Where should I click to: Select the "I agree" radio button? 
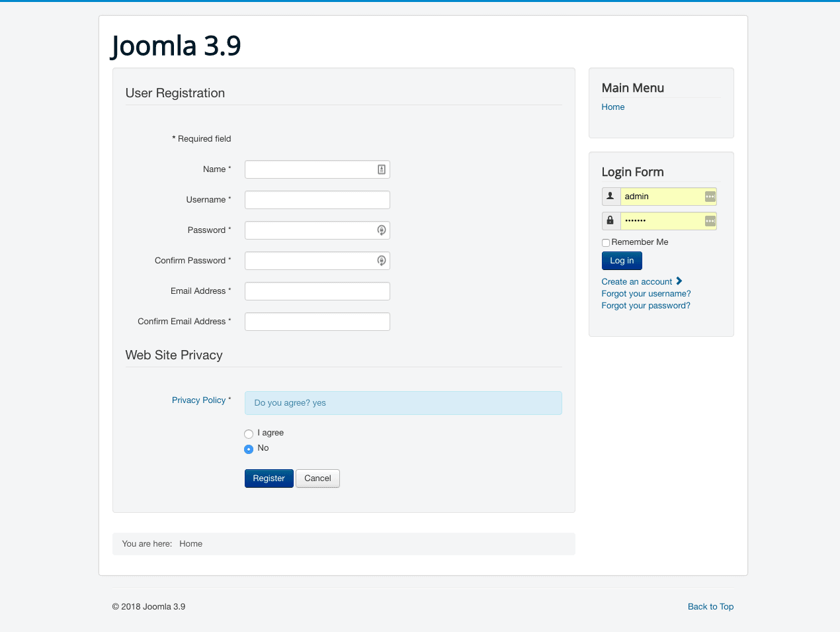tap(249, 433)
